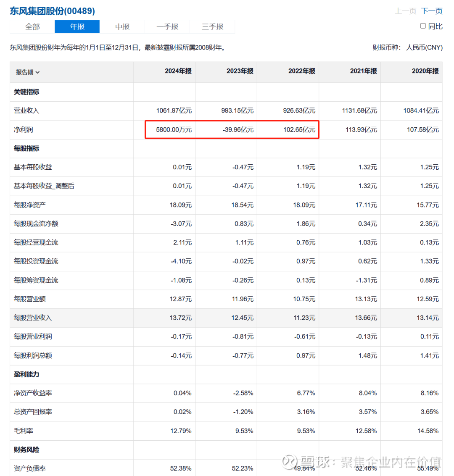Click the 资产负债率 row label
The image size is (454, 476).
tap(30, 468)
